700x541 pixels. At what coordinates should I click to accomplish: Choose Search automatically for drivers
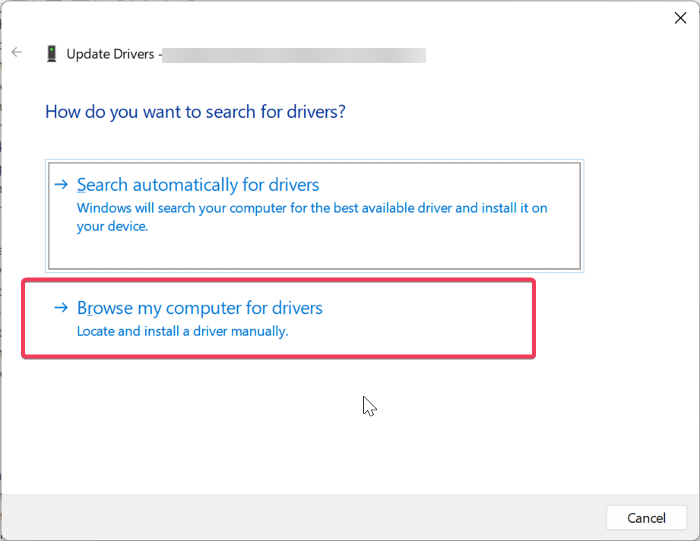(314, 216)
